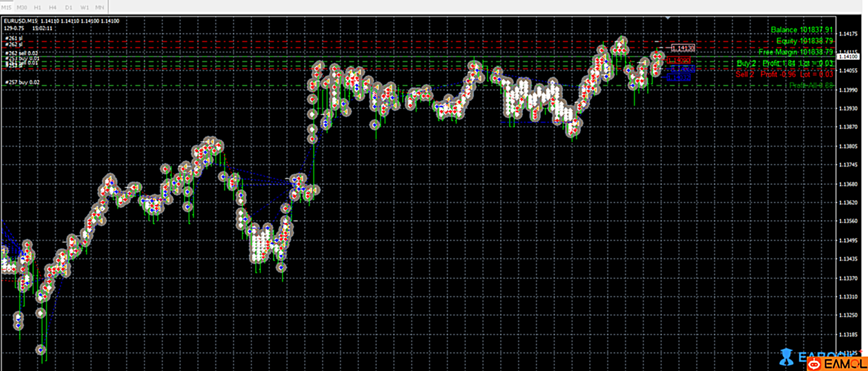This screenshot has width=868, height=371.
Task: Select the #257 buy 0.02 order line label
Action: (22, 82)
